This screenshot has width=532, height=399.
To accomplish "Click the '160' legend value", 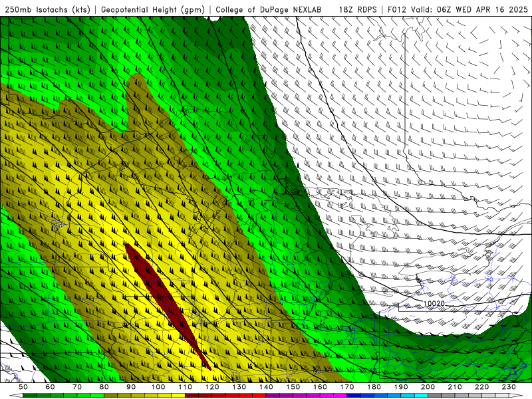I will [x=320, y=387].
